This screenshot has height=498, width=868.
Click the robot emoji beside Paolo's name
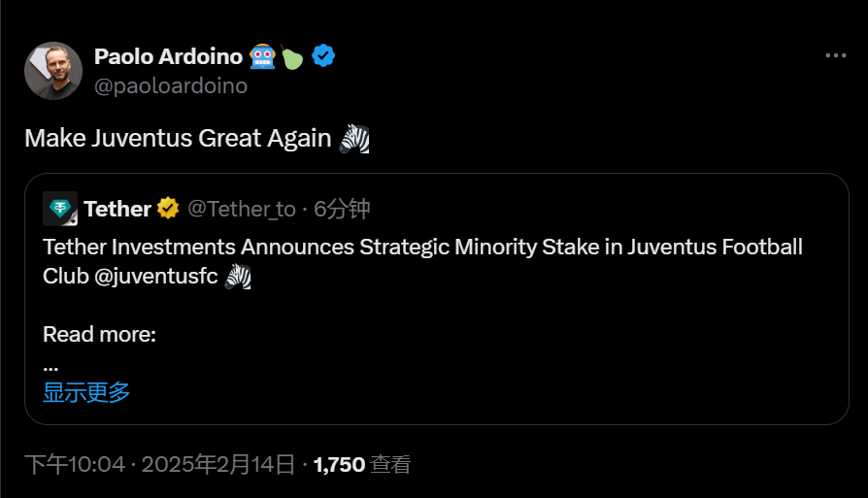262,56
